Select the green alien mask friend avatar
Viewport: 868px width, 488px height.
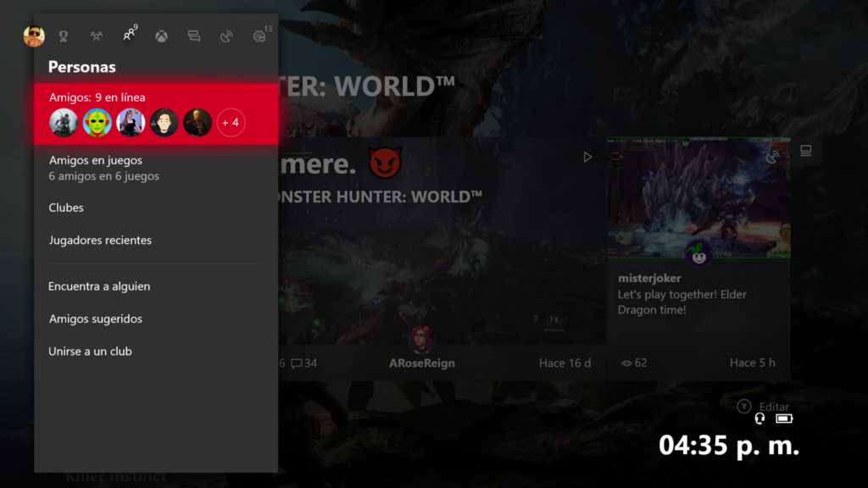[x=97, y=123]
